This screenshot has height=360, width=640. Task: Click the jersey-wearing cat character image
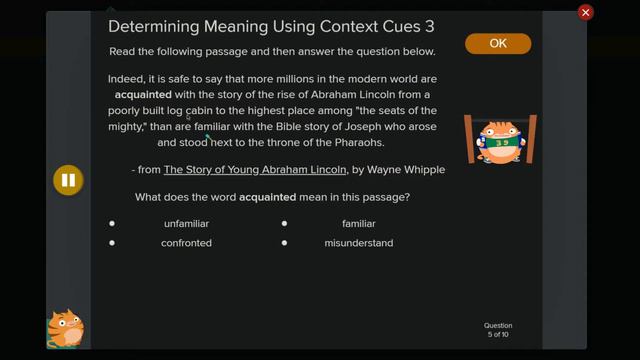500,140
